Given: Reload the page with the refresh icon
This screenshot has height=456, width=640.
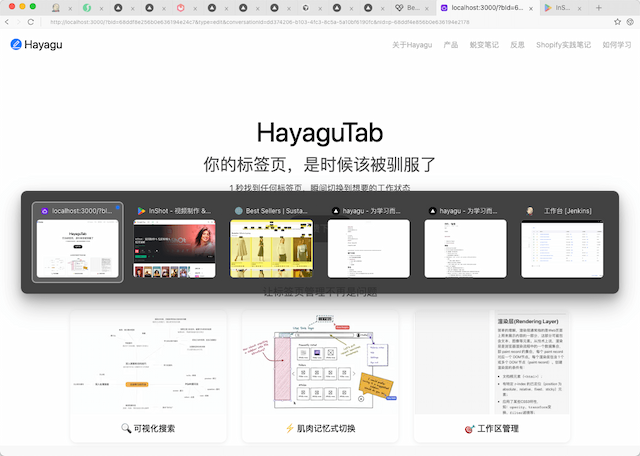Looking at the screenshot, I should (x=31, y=22).
